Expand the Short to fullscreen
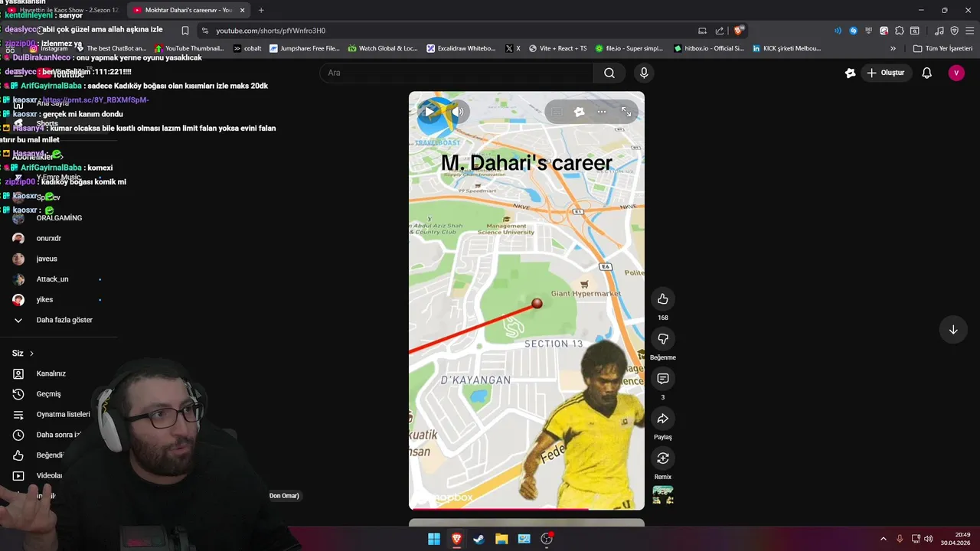 coord(626,112)
